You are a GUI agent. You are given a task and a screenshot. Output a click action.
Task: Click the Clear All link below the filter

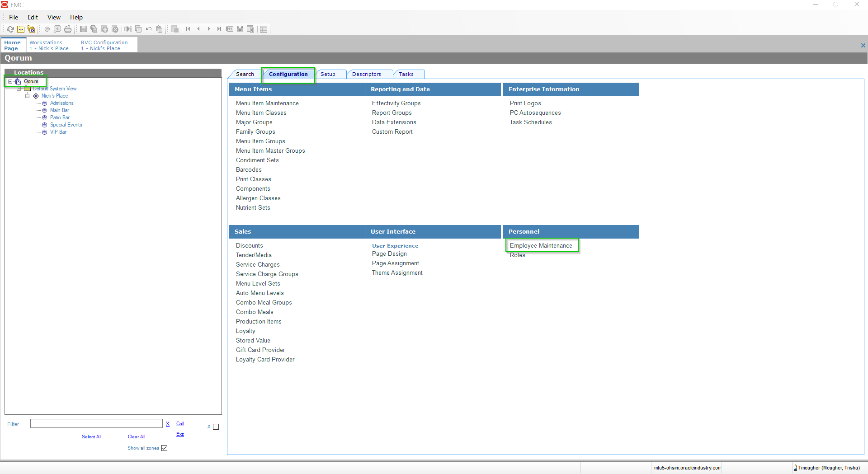[136, 436]
